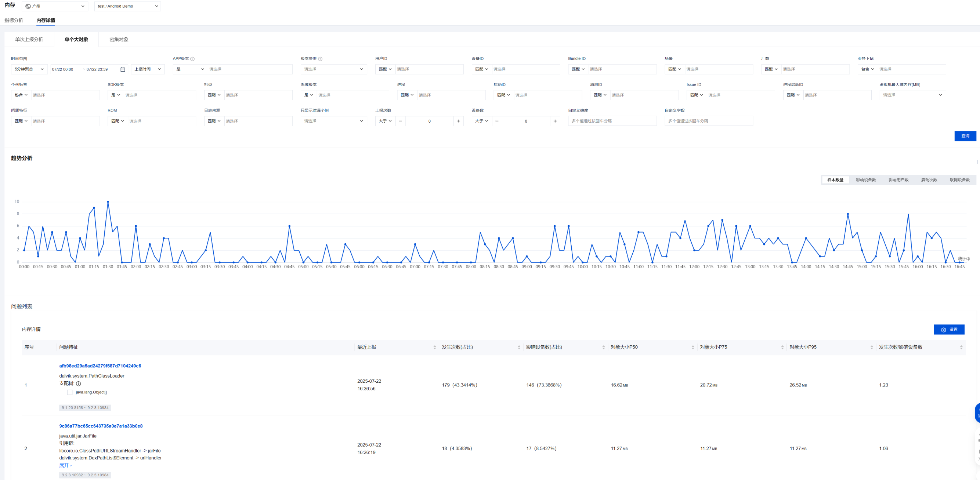
Task: Open issue afb98ed29a5ad24279f687d7104249c6 link
Action: point(100,366)
